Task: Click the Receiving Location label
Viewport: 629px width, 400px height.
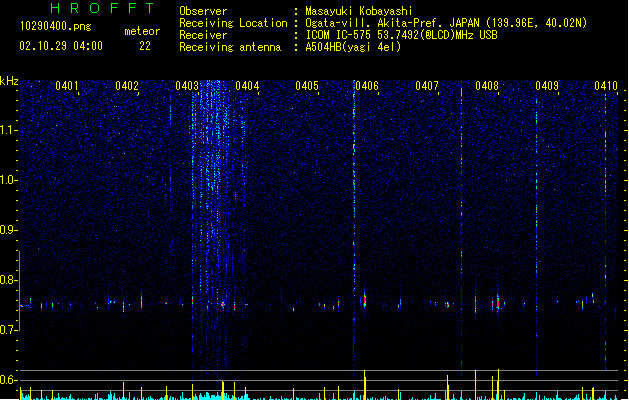Action: [233, 23]
